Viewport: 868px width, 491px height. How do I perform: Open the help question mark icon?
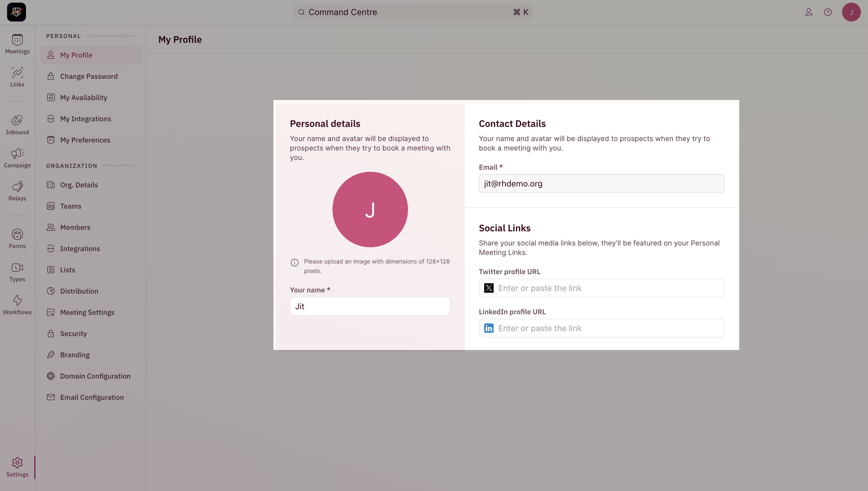tap(828, 12)
